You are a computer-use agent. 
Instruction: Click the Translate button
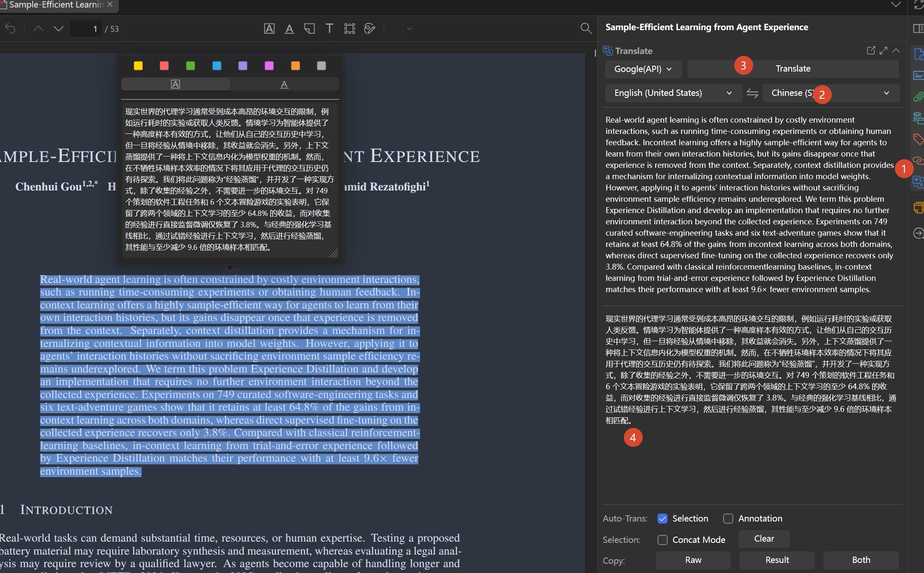click(x=793, y=69)
